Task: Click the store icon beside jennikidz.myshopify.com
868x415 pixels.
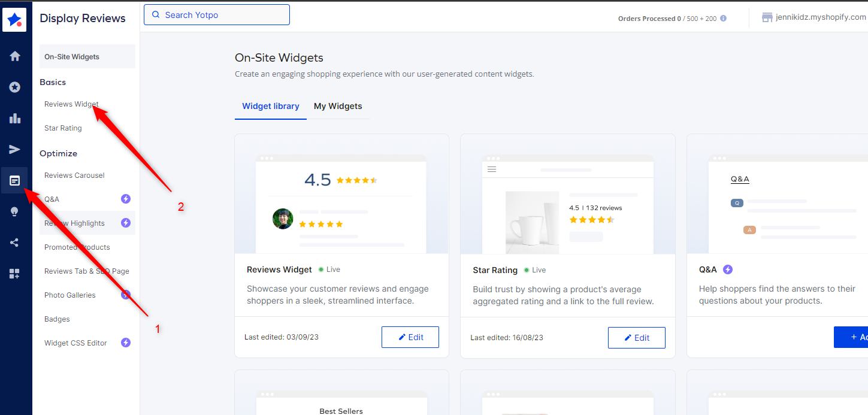Action: 767,17
